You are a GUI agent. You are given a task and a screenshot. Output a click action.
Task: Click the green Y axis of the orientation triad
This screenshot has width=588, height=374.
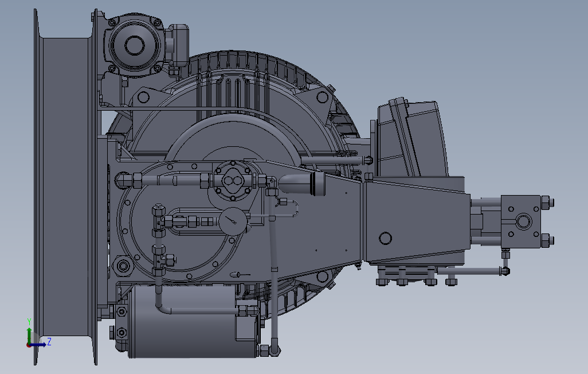coord(29,335)
